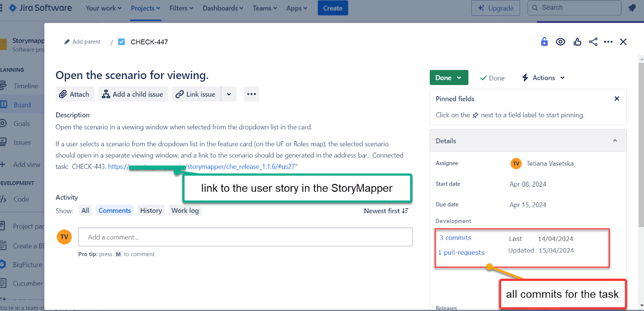The height and width of the screenshot is (311, 644).
Task: Open Timeline in the sidebar
Action: coord(26,86)
